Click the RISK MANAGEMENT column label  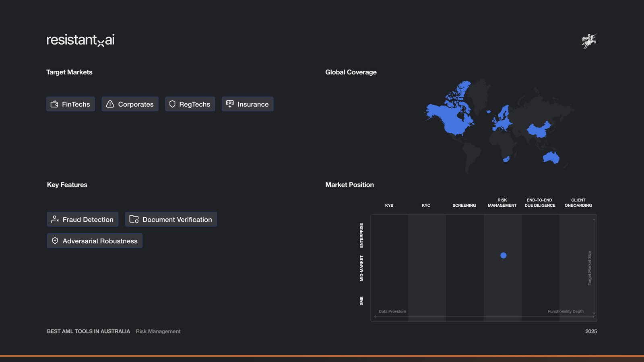[502, 203]
